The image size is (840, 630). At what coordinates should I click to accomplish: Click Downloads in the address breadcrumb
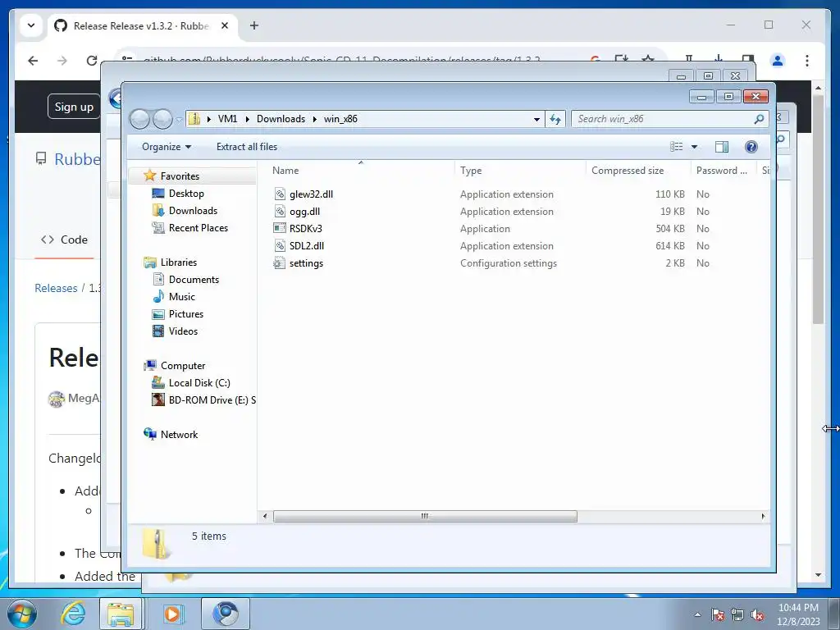[x=281, y=119]
